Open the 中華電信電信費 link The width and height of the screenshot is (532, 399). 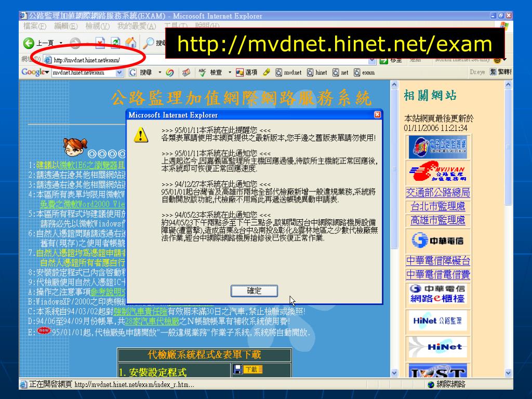[x=437, y=274]
